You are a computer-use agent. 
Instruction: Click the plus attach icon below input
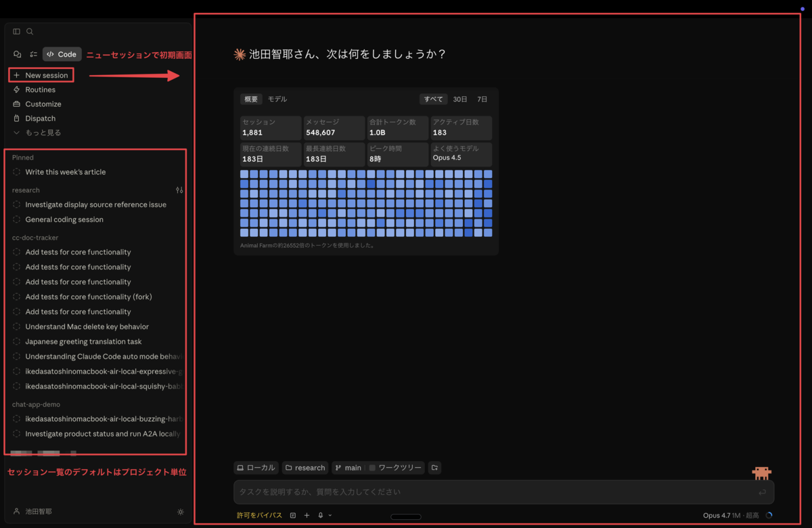(307, 515)
